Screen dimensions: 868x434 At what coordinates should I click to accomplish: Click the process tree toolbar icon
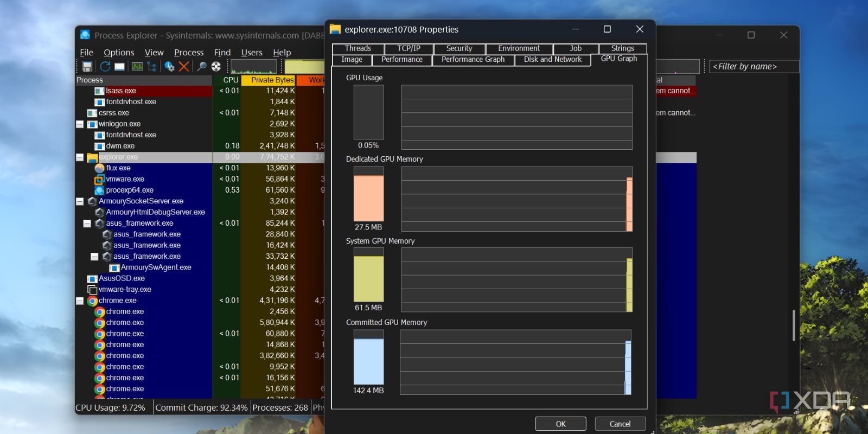151,66
